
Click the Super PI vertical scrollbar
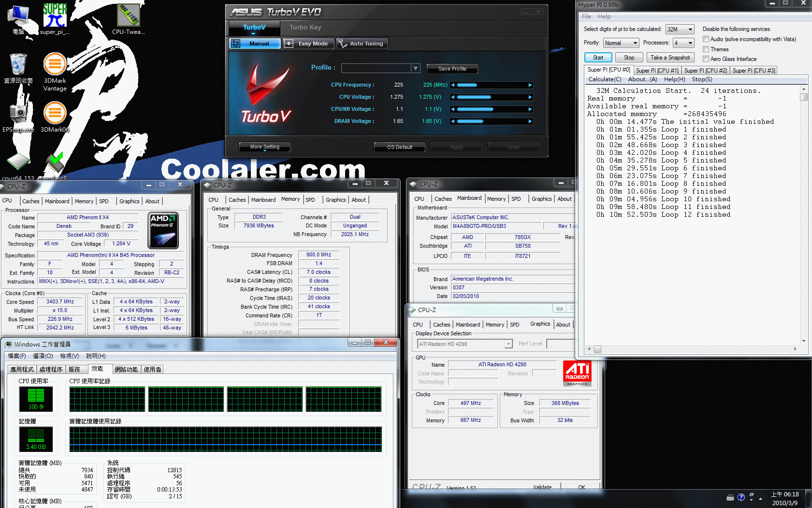(804, 215)
